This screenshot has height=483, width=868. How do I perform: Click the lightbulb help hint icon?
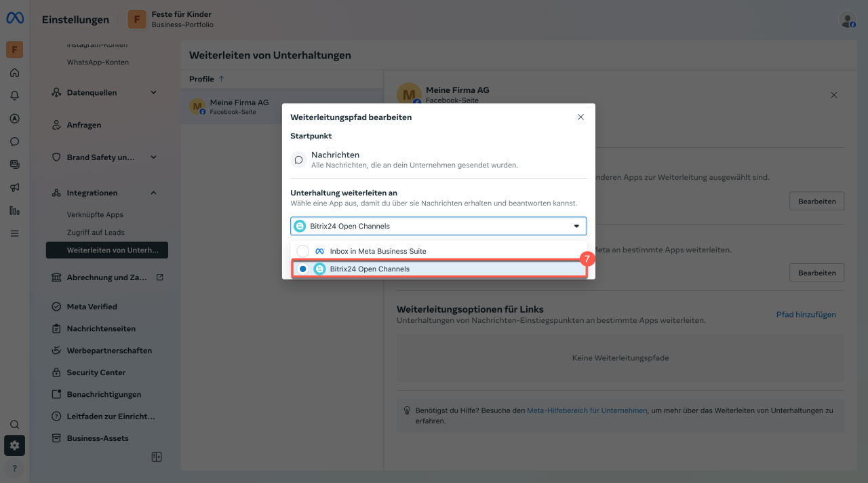click(x=407, y=410)
